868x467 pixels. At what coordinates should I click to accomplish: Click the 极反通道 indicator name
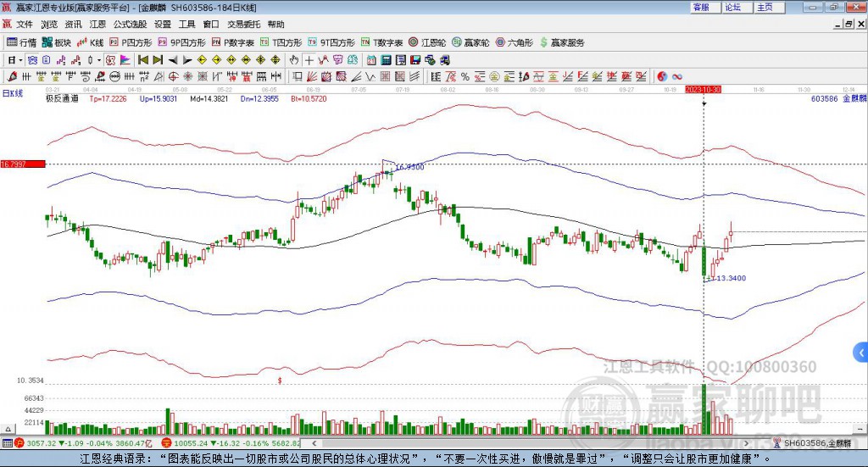(x=62, y=98)
